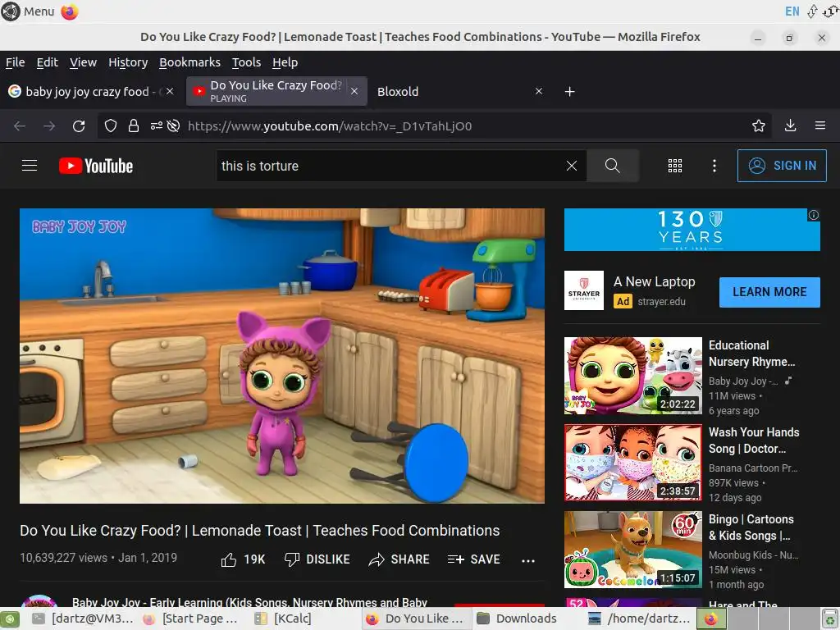The width and height of the screenshot is (840, 630).
Task: Click the Dislike thumbs down button
Action: click(x=317, y=559)
